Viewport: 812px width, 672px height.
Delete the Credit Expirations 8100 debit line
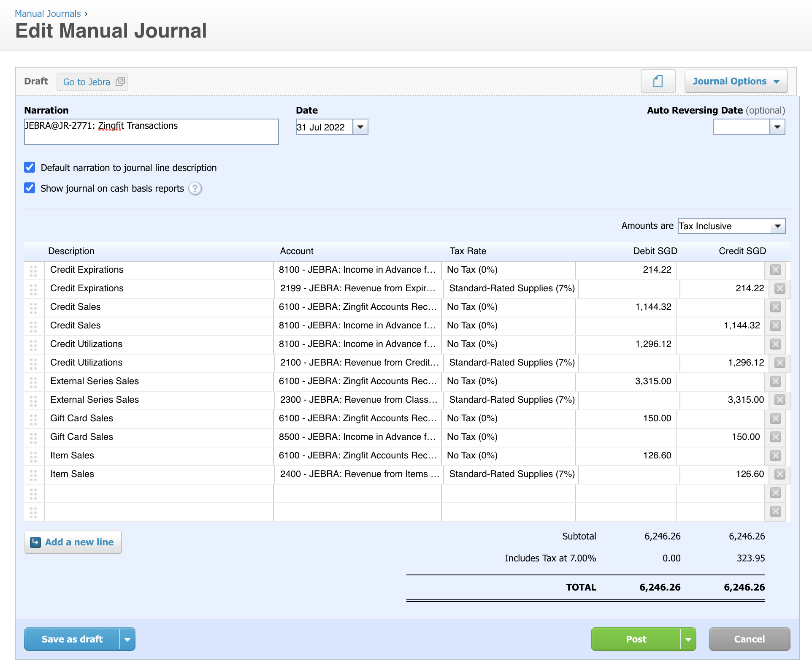tap(775, 270)
